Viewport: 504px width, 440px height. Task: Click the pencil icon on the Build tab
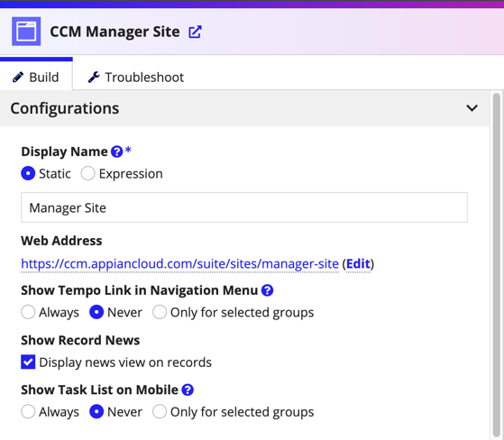pos(18,78)
